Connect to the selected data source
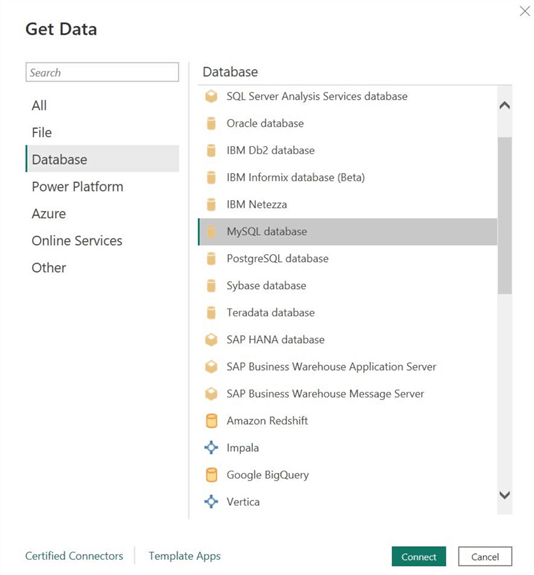The width and height of the screenshot is (534, 575). pyautogui.click(x=419, y=557)
